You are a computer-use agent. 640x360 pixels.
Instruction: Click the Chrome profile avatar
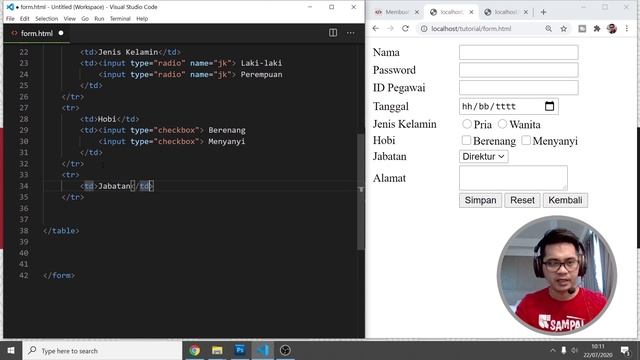611,29
